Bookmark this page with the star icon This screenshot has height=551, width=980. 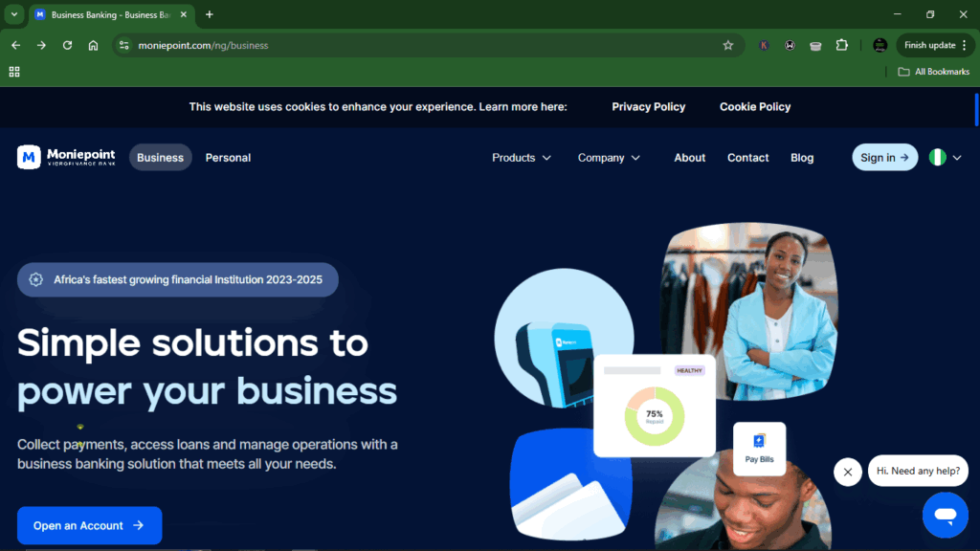pyautogui.click(x=728, y=45)
